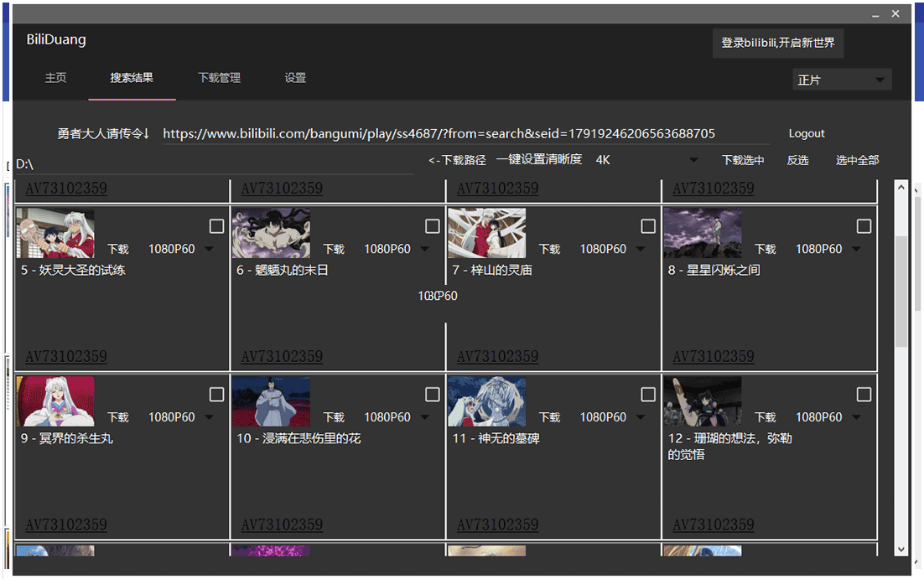Click 反选 to invert selection
This screenshot has width=924, height=579.
click(798, 160)
